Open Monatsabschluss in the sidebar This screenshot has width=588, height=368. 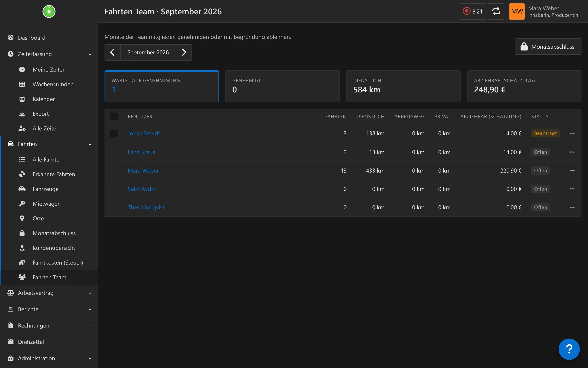tap(49, 233)
